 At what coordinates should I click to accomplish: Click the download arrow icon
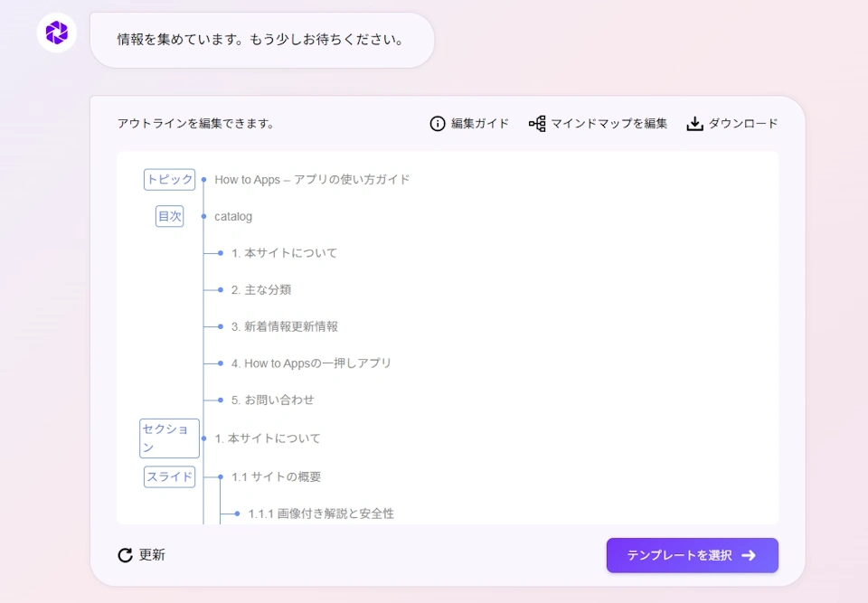coord(694,124)
